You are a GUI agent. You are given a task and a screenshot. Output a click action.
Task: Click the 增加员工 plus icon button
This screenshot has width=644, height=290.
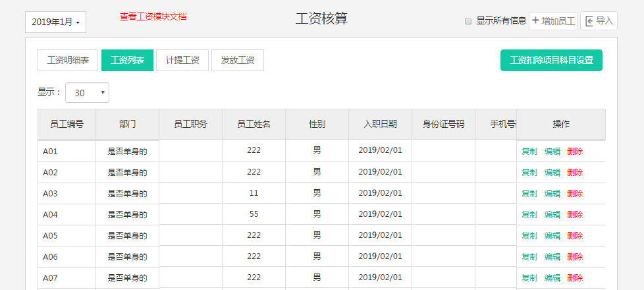click(553, 21)
